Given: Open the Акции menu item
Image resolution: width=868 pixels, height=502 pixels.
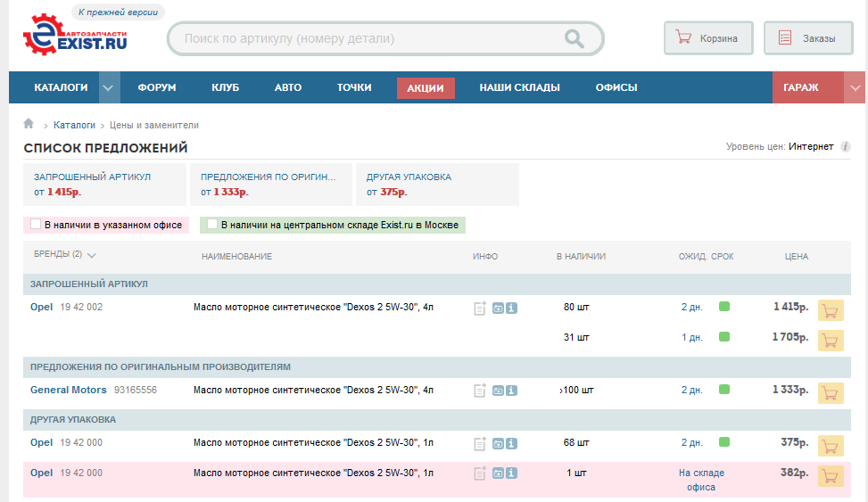Looking at the screenshot, I should click(426, 88).
